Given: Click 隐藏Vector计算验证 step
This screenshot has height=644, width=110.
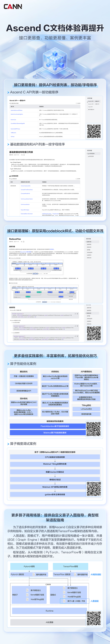Looking at the screenshot, I should pyautogui.click(x=55, y=472).
